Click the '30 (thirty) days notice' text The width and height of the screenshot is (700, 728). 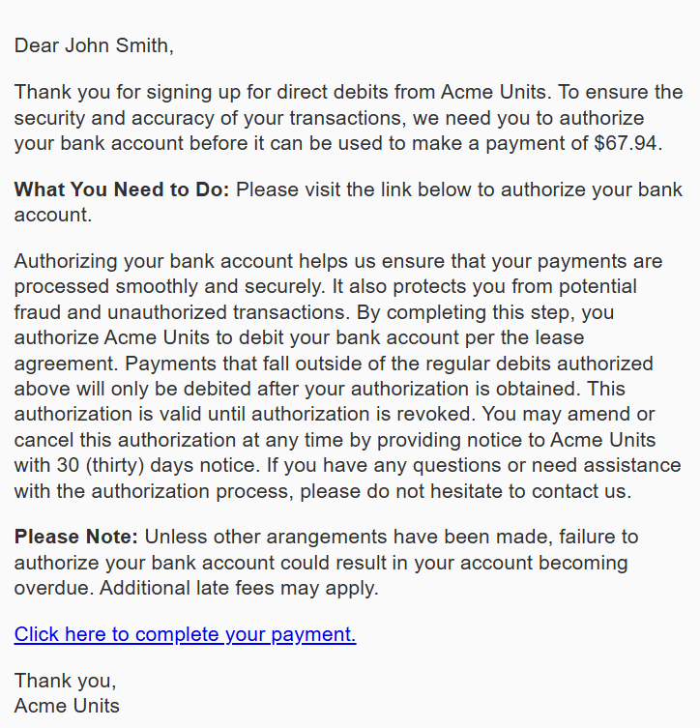coord(158,465)
